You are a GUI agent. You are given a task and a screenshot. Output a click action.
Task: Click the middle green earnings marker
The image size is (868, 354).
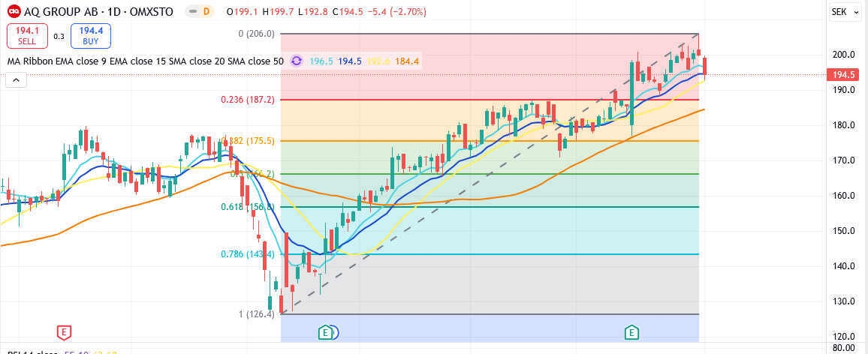325,331
